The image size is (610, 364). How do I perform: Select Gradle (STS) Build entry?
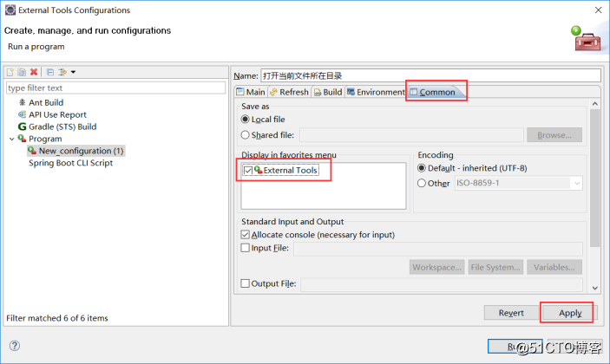62,127
